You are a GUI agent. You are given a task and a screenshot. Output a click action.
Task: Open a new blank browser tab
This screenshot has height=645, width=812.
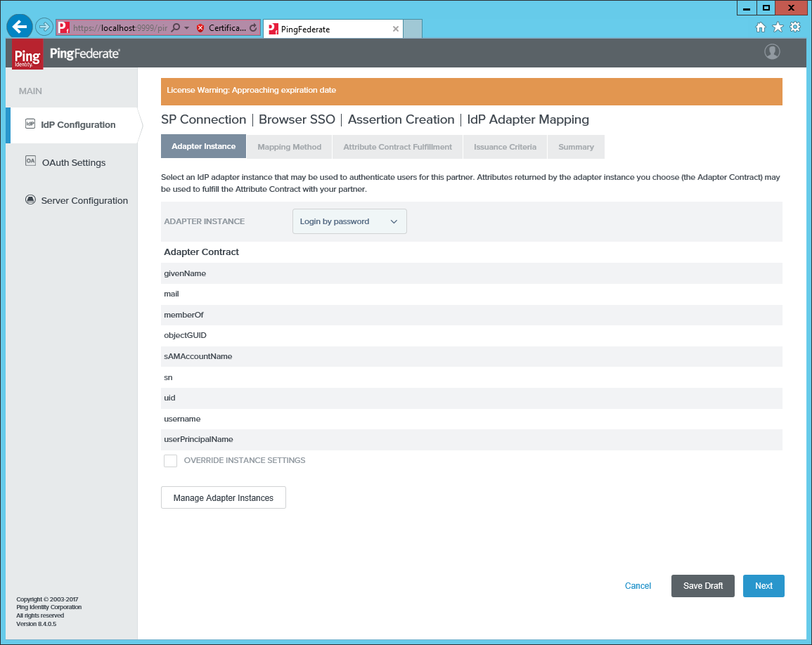pyautogui.click(x=413, y=29)
